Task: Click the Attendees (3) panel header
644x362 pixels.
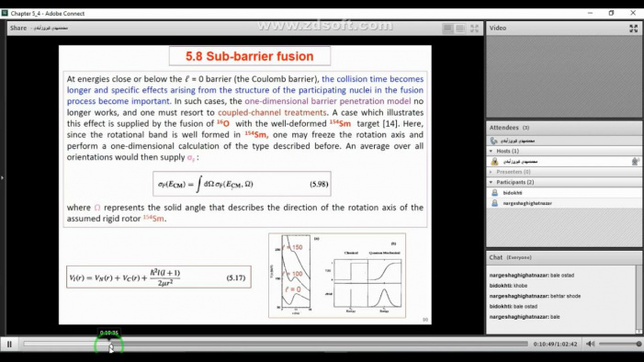Action: pos(509,128)
